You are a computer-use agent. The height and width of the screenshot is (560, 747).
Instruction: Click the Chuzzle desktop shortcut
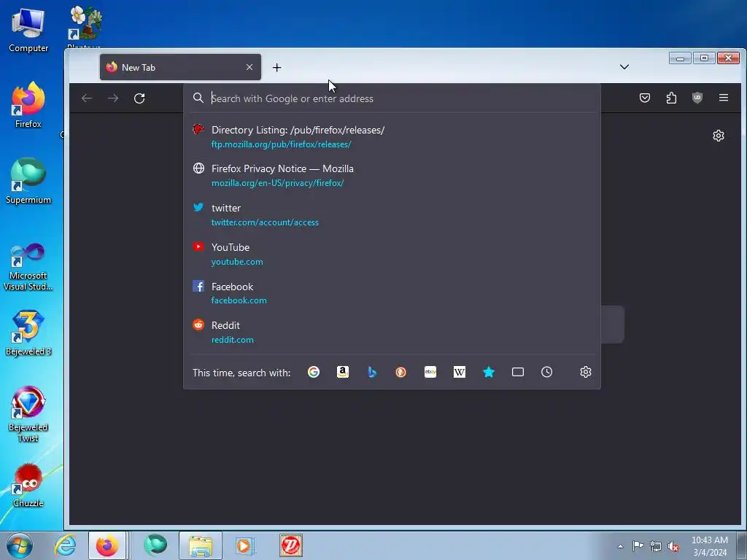coord(28,485)
